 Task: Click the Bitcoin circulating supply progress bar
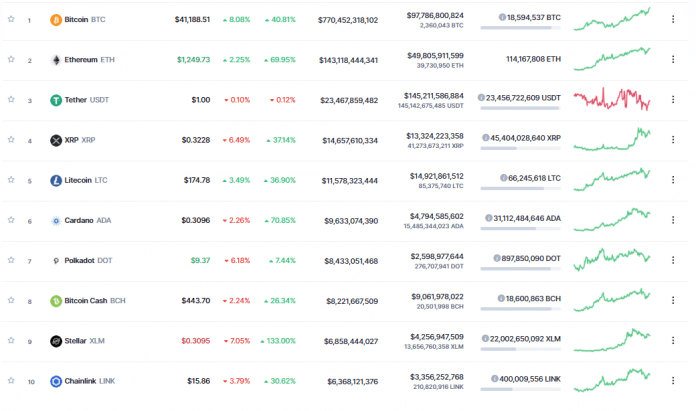[x=520, y=27]
